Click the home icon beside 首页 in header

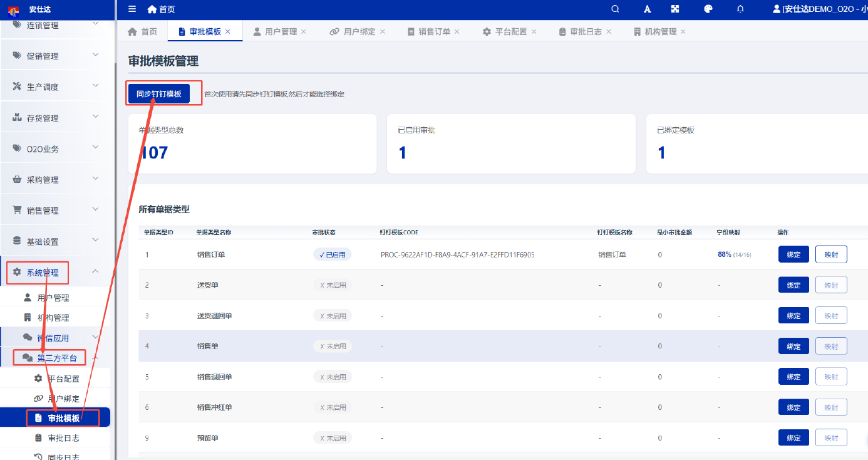click(152, 9)
